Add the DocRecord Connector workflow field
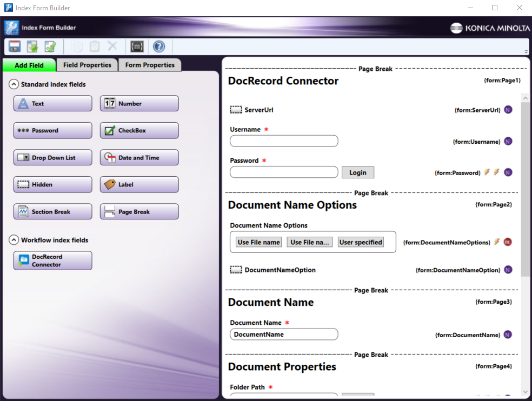 (52, 260)
